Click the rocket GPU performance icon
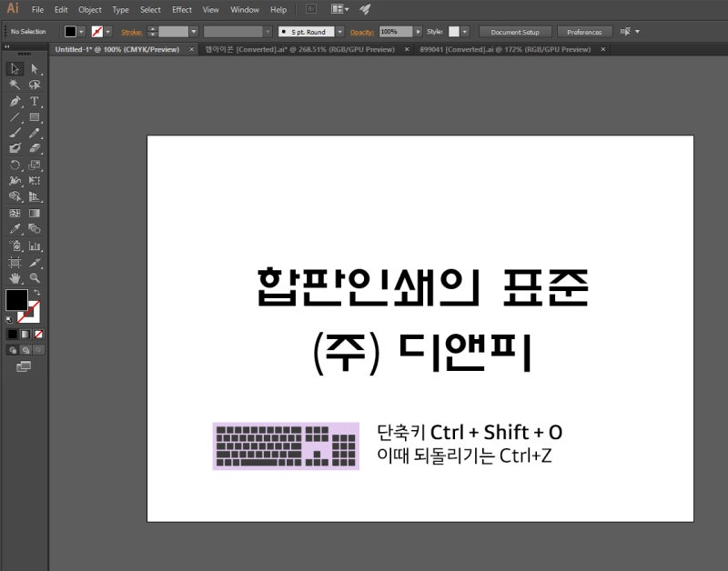Viewport: 728px width, 571px height. click(x=365, y=9)
